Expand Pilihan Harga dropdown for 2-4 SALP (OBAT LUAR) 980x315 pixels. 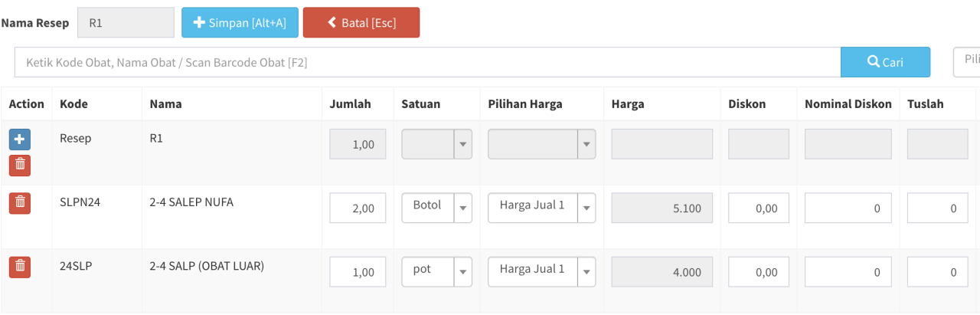[x=541, y=271]
